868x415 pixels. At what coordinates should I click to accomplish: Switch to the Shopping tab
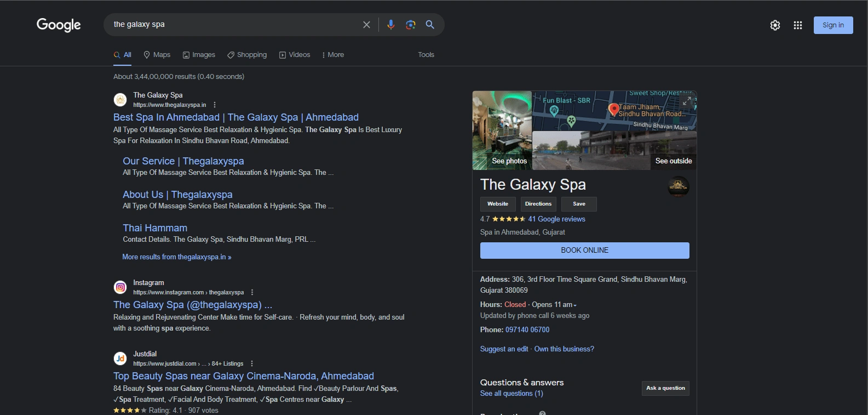247,55
